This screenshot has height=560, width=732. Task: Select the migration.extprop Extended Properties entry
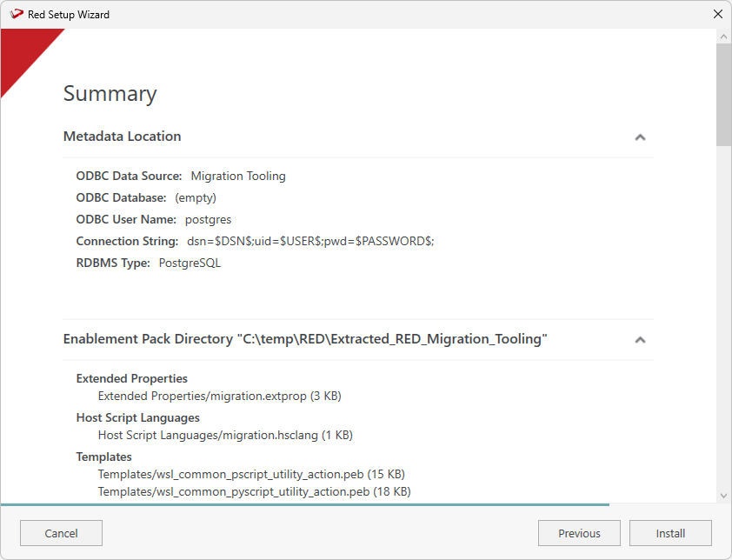pos(219,396)
